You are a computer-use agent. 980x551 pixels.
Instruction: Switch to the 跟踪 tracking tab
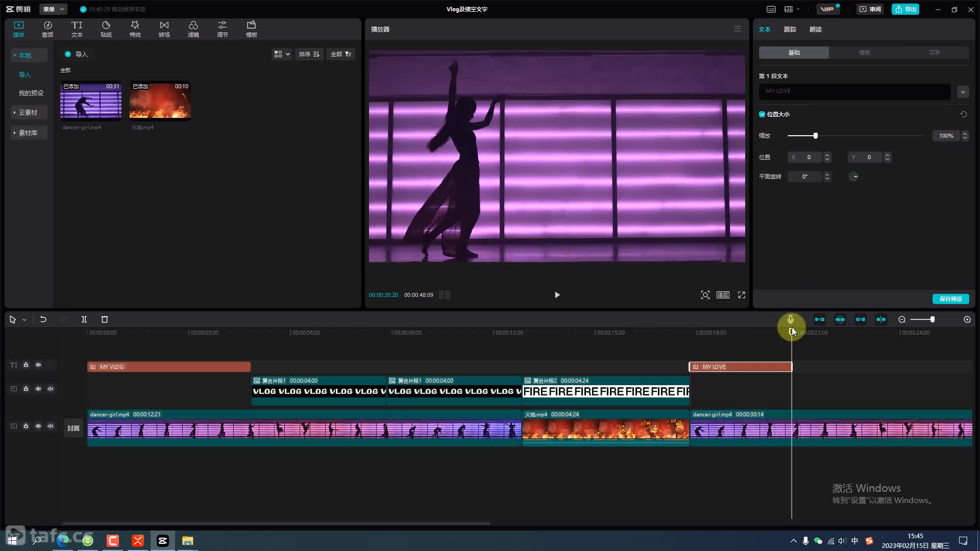pos(790,29)
